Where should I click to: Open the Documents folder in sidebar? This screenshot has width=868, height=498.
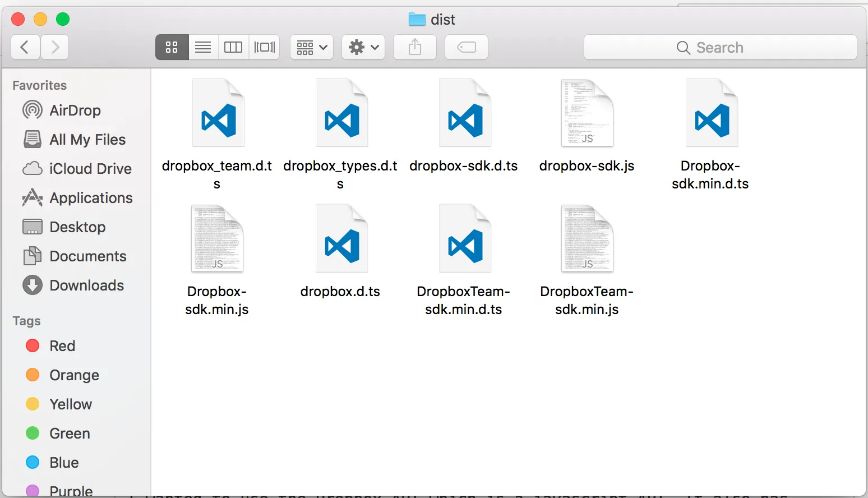click(76, 256)
